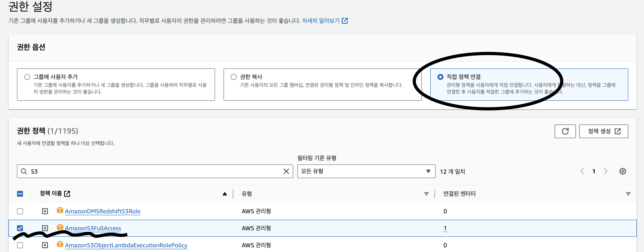Select the 그룹에 사용자 추가 radio option

click(27, 77)
